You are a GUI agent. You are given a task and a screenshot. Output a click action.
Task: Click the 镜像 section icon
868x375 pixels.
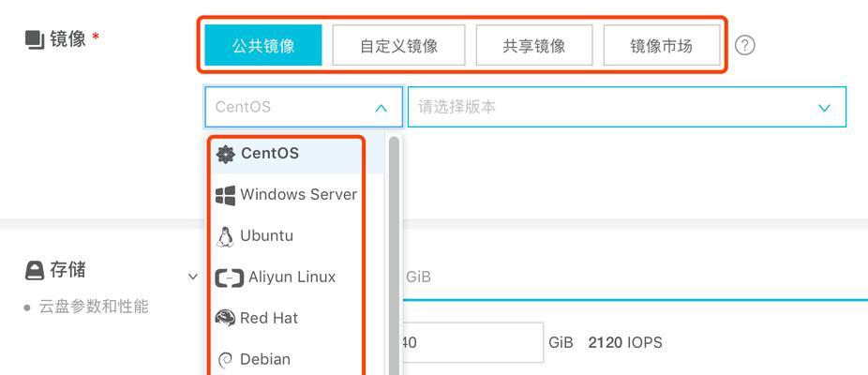[x=35, y=40]
